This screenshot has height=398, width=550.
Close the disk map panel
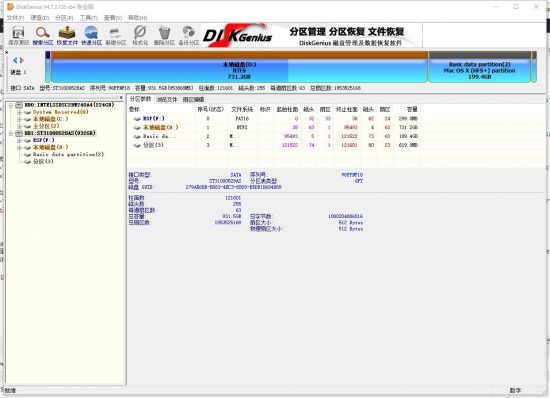[6, 52]
